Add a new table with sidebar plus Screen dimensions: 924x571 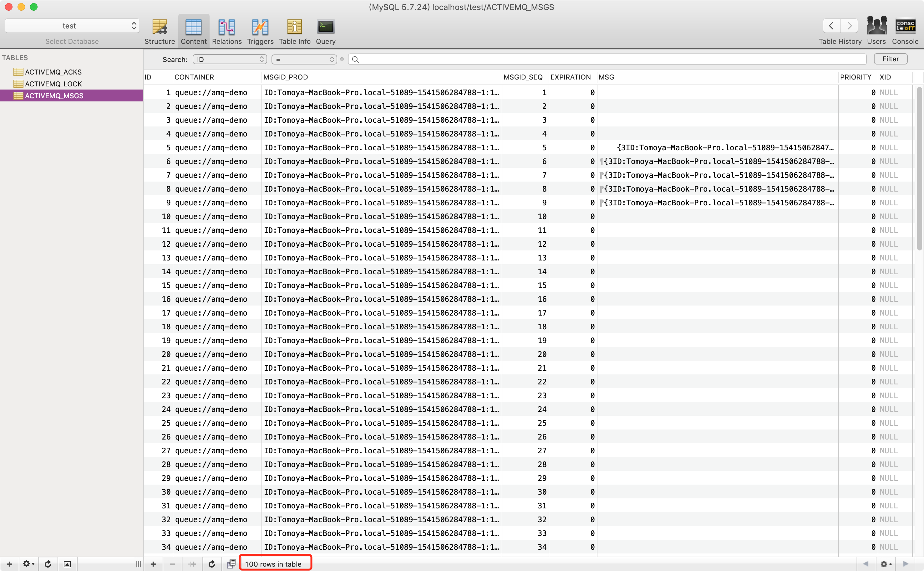9,564
